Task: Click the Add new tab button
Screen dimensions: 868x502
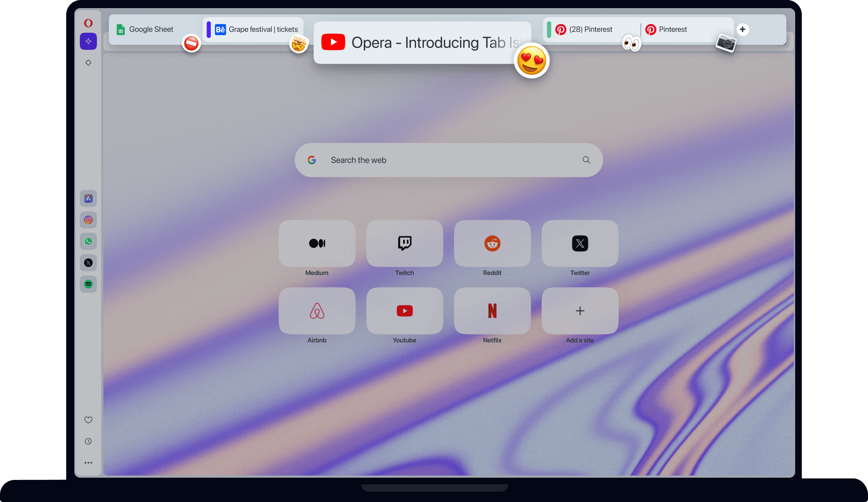Action: pyautogui.click(x=743, y=29)
